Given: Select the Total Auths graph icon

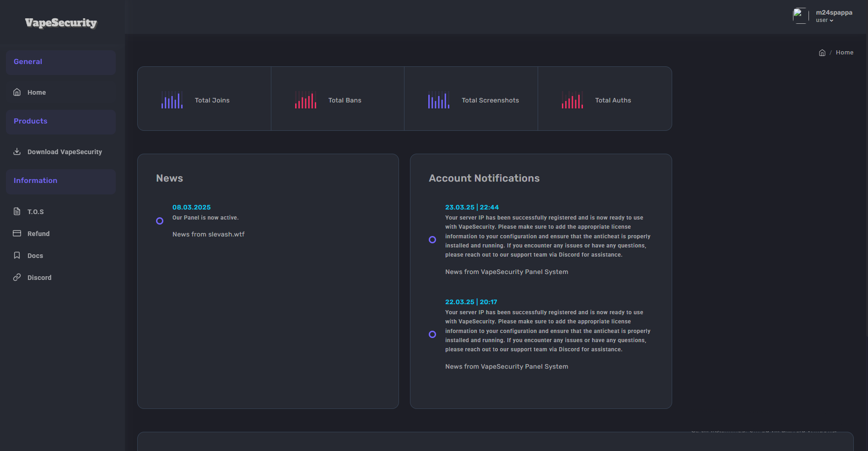Looking at the screenshot, I should pos(571,100).
